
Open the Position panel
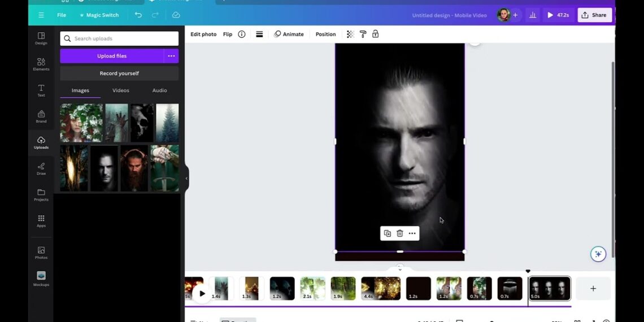tap(326, 34)
